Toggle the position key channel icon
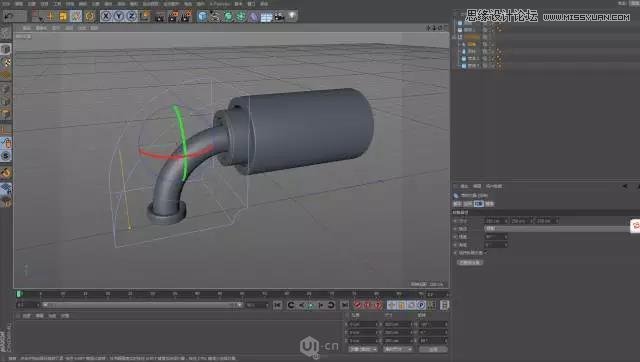The height and width of the screenshot is (362, 640). click(x=391, y=305)
